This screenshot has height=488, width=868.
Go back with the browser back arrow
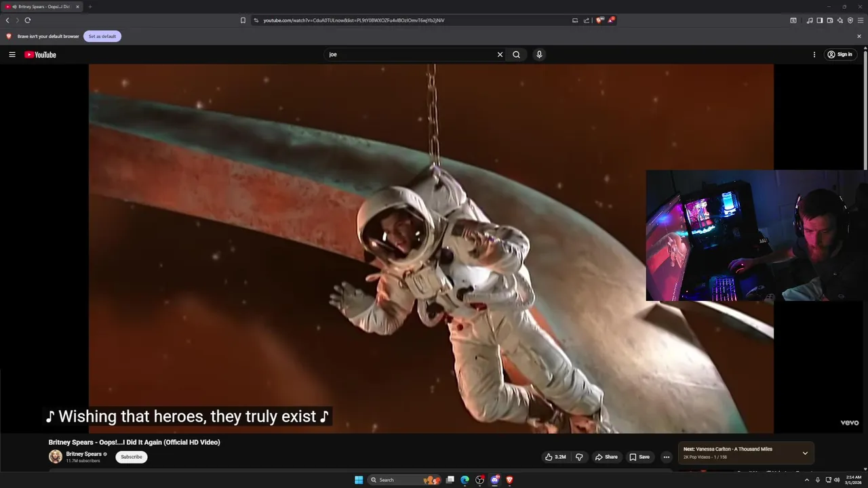7,20
